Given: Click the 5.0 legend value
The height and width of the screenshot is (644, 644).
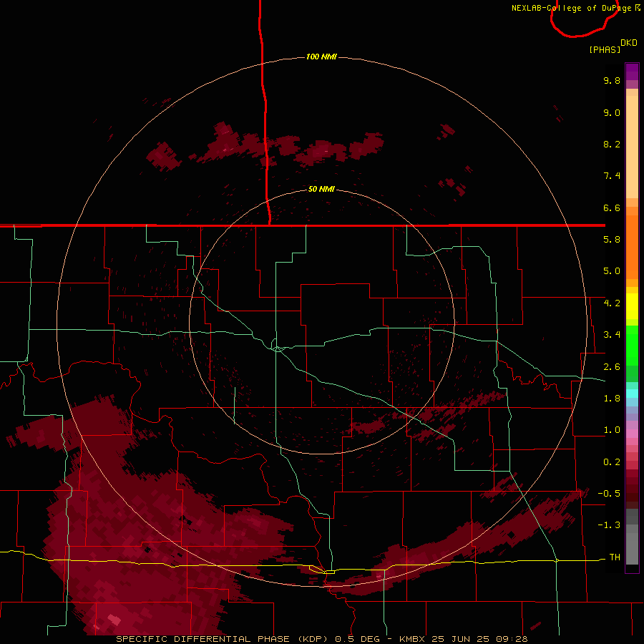Looking at the screenshot, I should (x=612, y=271).
